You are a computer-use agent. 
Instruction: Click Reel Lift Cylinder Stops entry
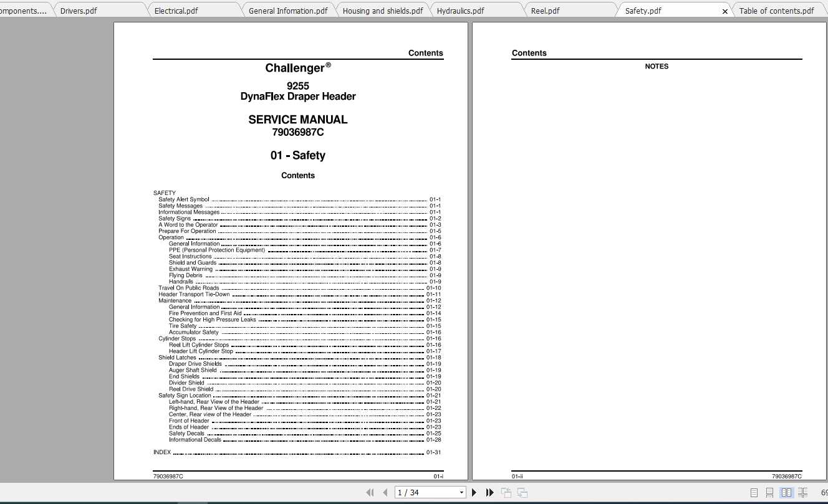tap(305, 345)
